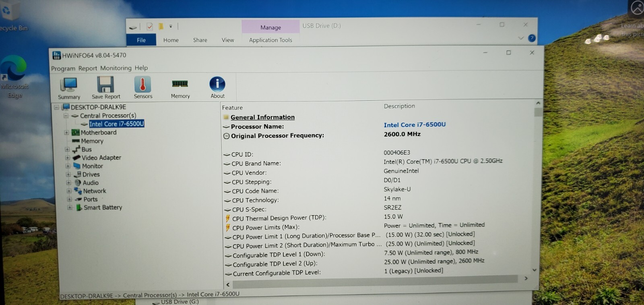Select the Memory tree item
This screenshot has width=644, height=305.
(x=92, y=141)
